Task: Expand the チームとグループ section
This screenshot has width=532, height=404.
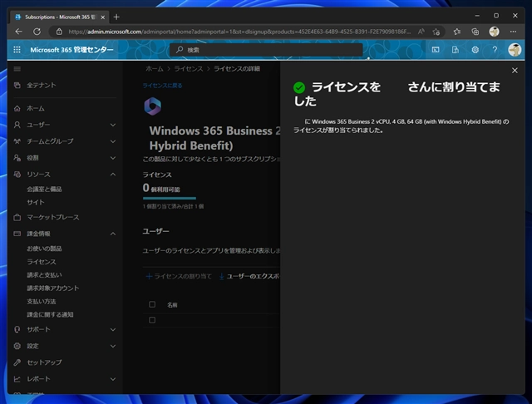Action: [113, 141]
